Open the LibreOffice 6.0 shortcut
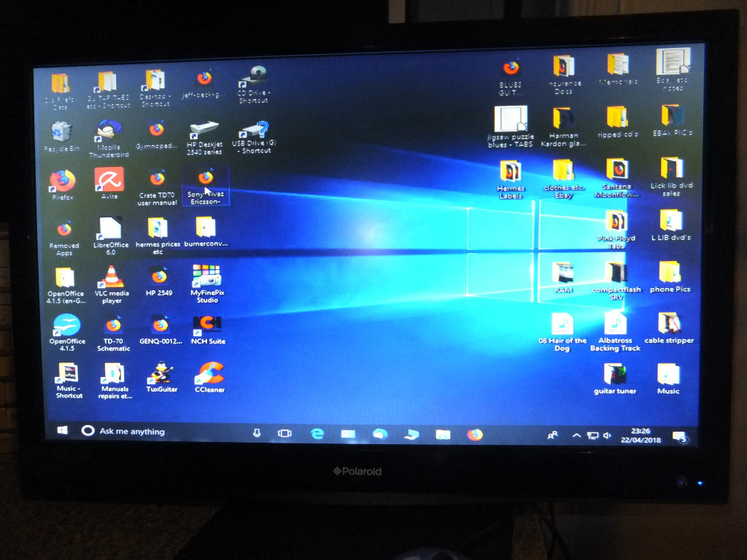The height and width of the screenshot is (560, 747). click(x=111, y=236)
